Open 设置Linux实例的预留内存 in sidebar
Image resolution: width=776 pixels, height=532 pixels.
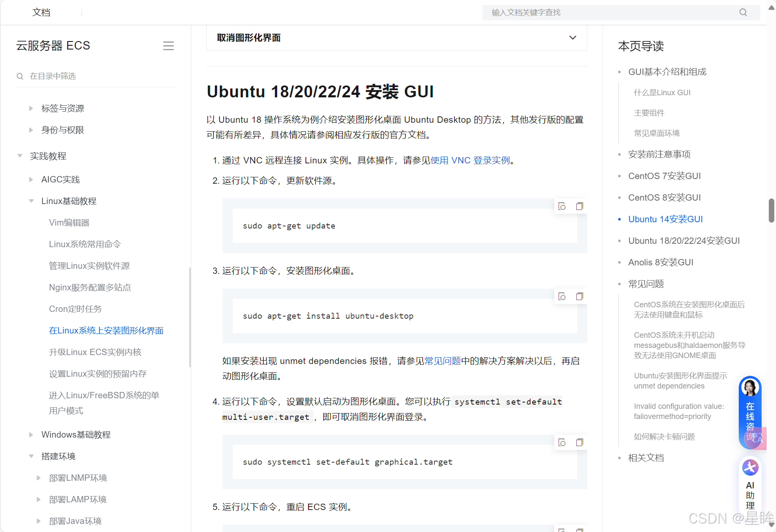coord(98,374)
